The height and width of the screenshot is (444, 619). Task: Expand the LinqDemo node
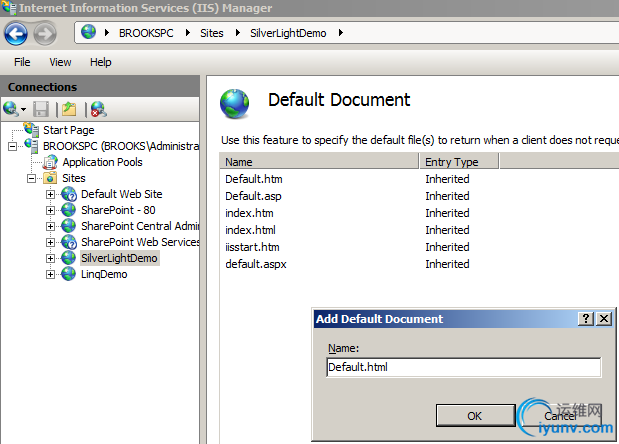[x=50, y=274]
